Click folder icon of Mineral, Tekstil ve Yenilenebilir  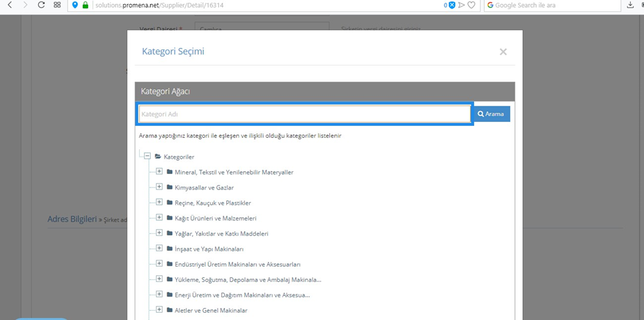(169, 172)
